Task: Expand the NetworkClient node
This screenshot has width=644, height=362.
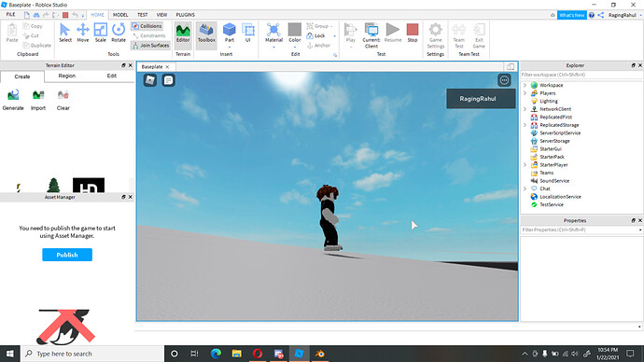Action: (525, 109)
